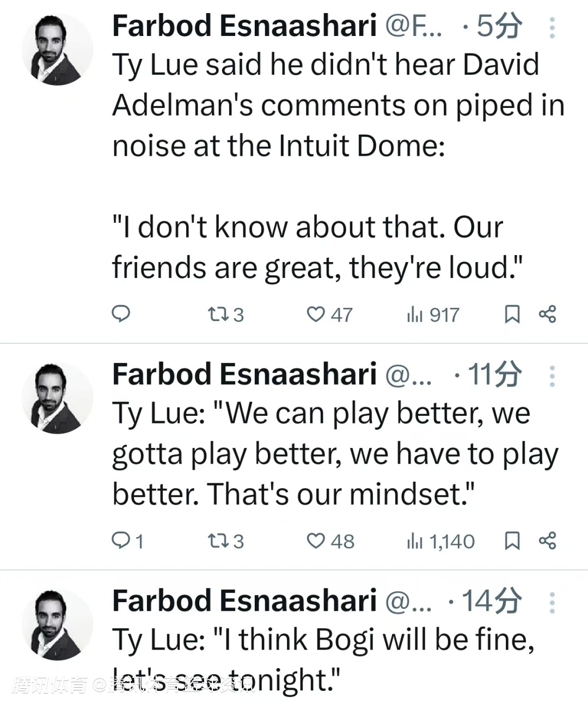Screen dimensions: 588x704
Task: Open Farbod Esnaashari's avatar on first tweet
Action: [x=57, y=50]
